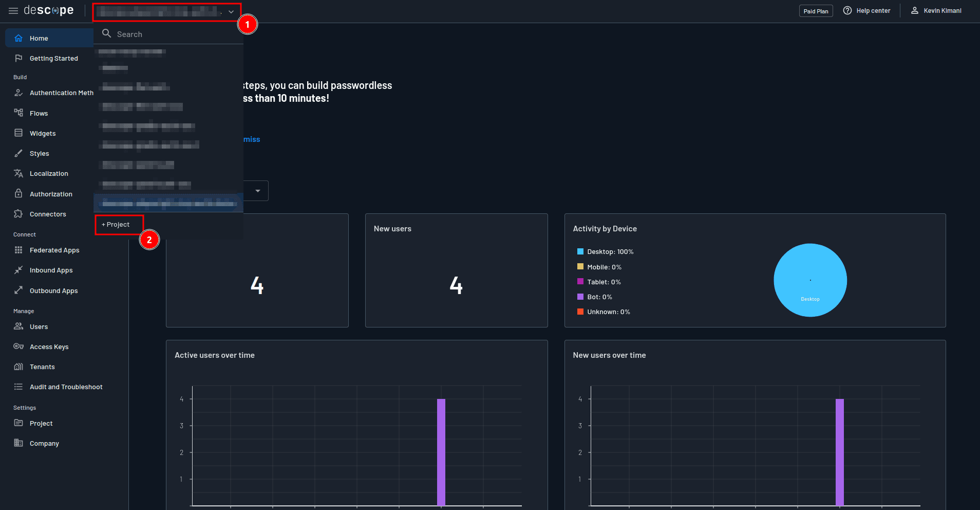Open the Flows builder
The width and height of the screenshot is (980, 510).
pos(39,113)
